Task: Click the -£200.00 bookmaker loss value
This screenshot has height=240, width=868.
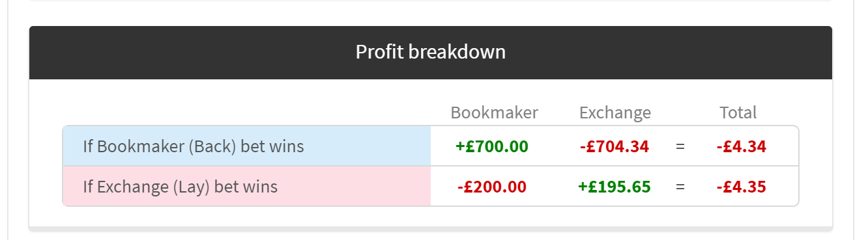Action: 491,187
